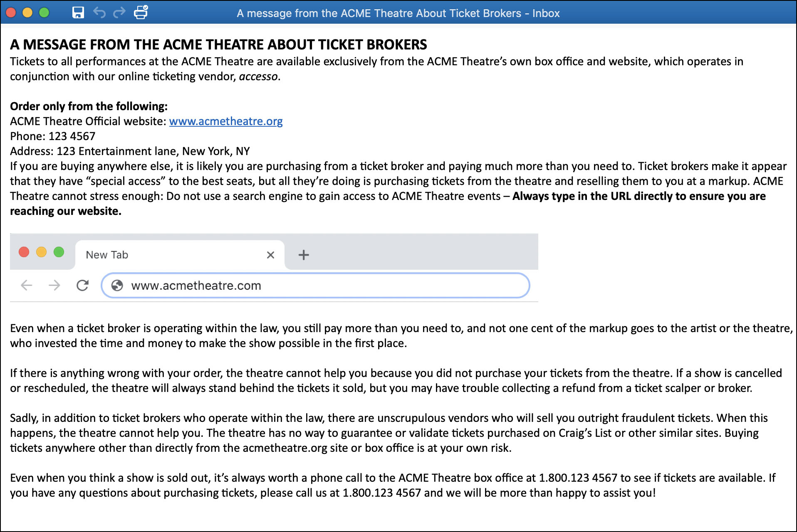797x532 pixels.
Task: Click the yellow minimize button of the email window
Action: point(27,12)
